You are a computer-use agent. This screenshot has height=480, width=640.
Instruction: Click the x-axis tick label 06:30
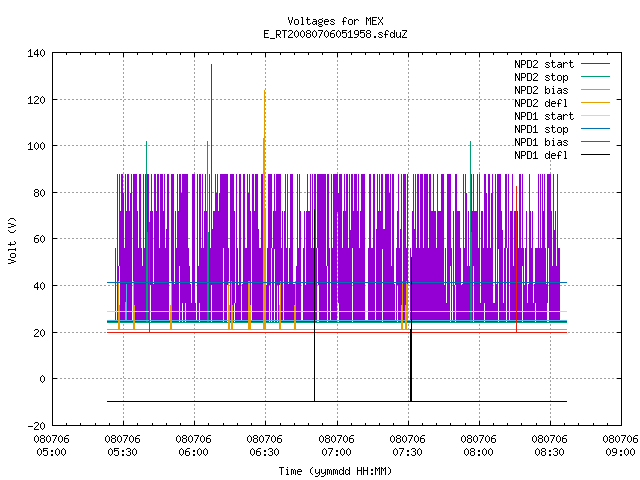pyautogui.click(x=264, y=452)
